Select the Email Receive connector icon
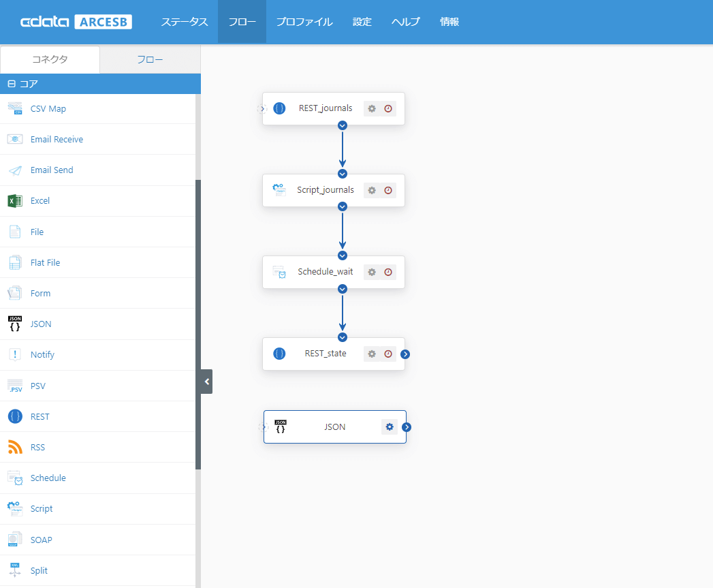Viewport: 713px width, 588px height. (x=15, y=139)
